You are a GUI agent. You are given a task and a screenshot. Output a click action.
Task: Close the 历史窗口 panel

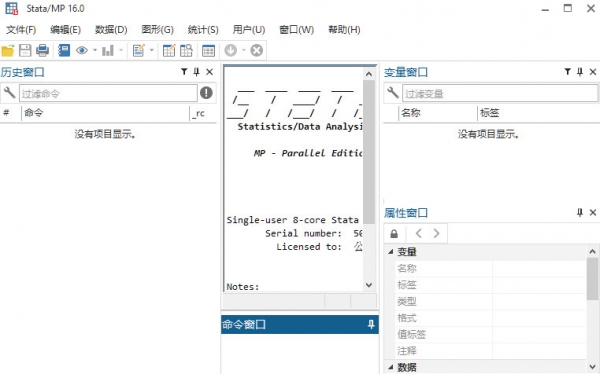click(x=209, y=72)
